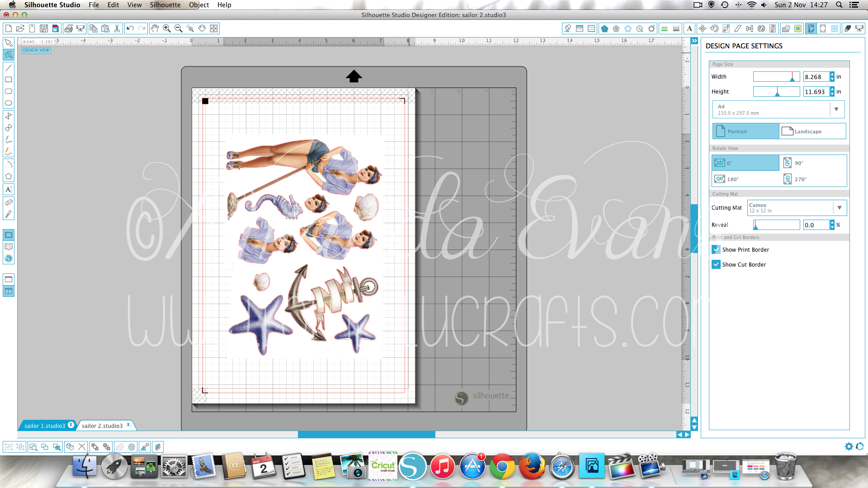This screenshot has width=868, height=488.
Task: Open Library from left sidebar book icon
Action: (x=9, y=247)
